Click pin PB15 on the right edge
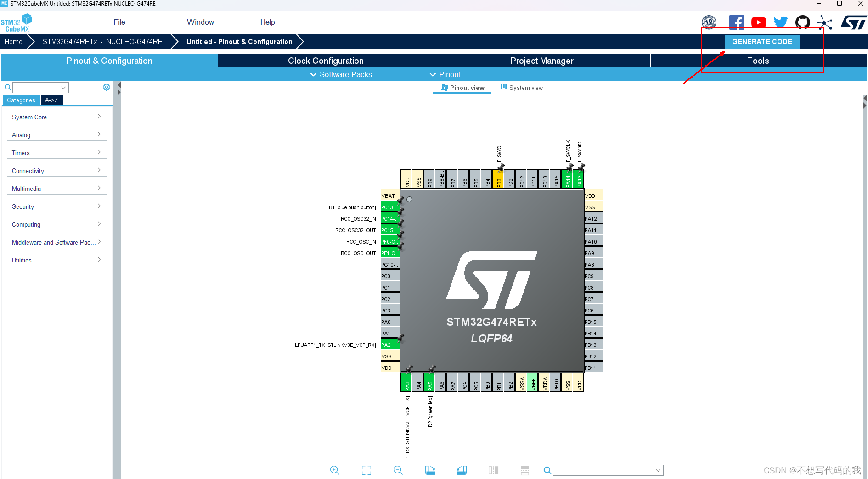Screen dimensions: 868x479 pos(593,322)
